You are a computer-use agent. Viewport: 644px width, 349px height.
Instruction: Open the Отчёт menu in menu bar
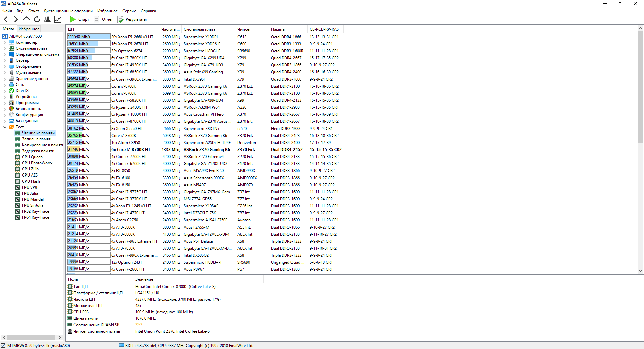[x=34, y=11]
